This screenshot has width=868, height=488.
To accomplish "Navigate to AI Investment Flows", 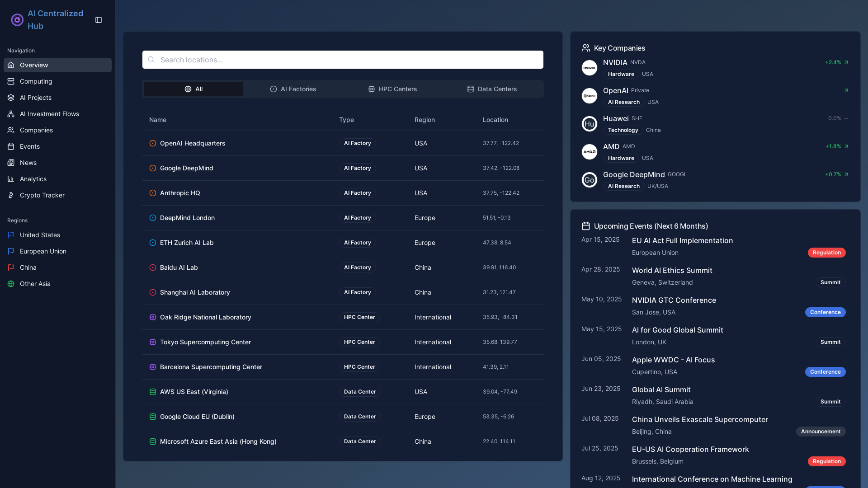I will [57, 114].
